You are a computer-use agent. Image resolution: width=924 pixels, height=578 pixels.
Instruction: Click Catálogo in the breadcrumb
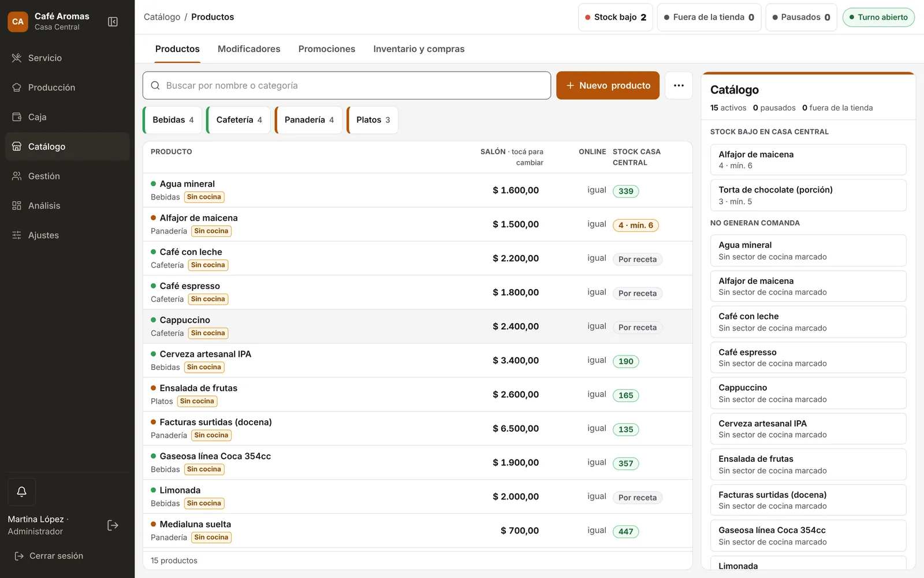pyautogui.click(x=162, y=17)
